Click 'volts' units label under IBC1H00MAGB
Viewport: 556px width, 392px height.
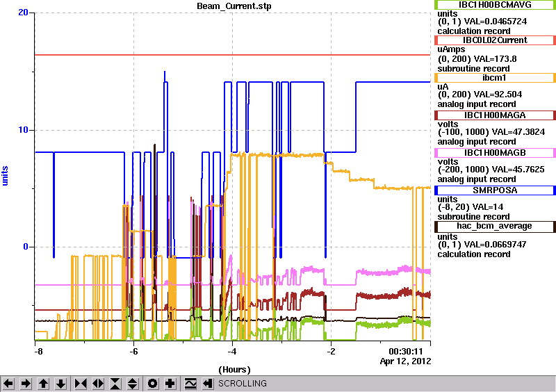click(x=448, y=162)
